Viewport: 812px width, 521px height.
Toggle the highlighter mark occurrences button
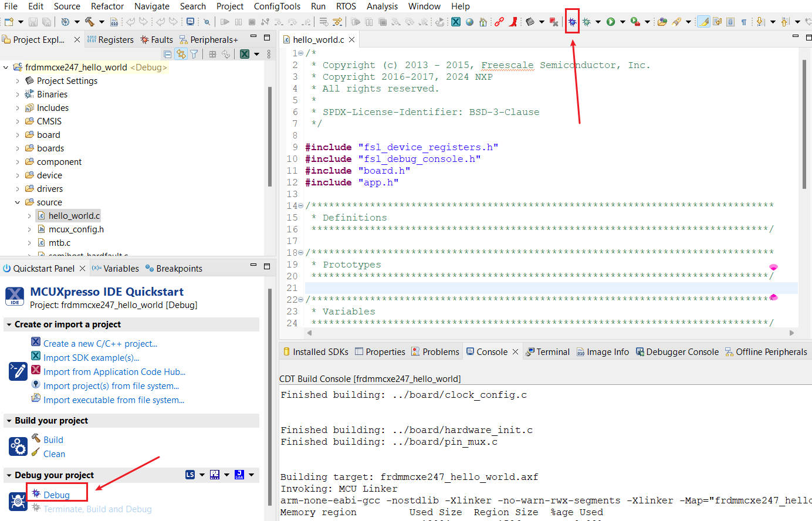pyautogui.click(x=703, y=22)
